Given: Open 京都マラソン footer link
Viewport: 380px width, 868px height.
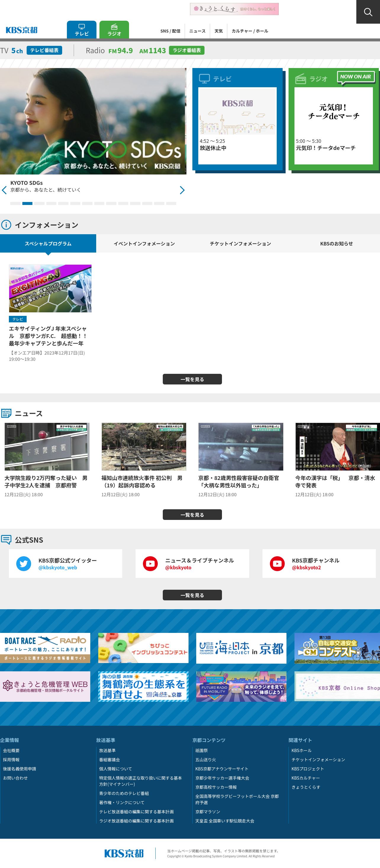Looking at the screenshot, I should [208, 812].
